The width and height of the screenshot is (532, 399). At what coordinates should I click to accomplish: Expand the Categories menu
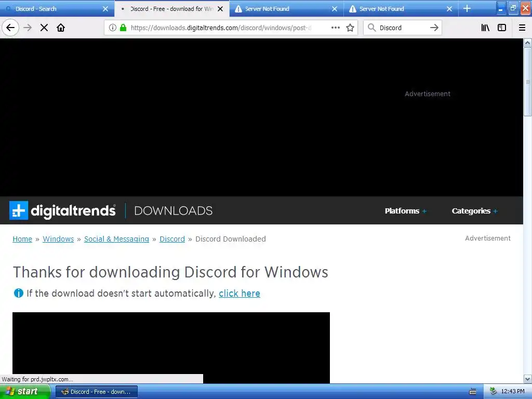[475, 211]
